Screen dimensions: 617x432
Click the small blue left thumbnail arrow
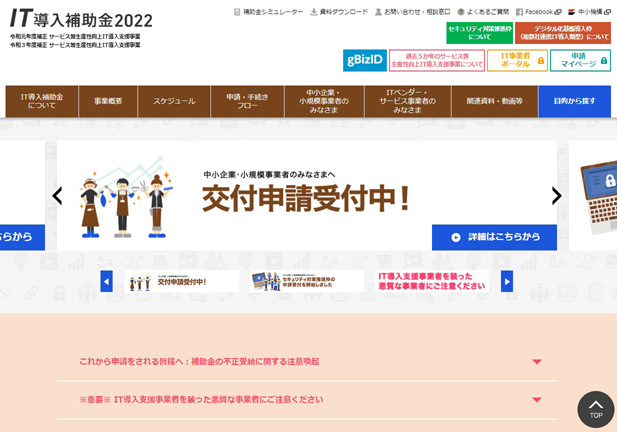tap(106, 281)
